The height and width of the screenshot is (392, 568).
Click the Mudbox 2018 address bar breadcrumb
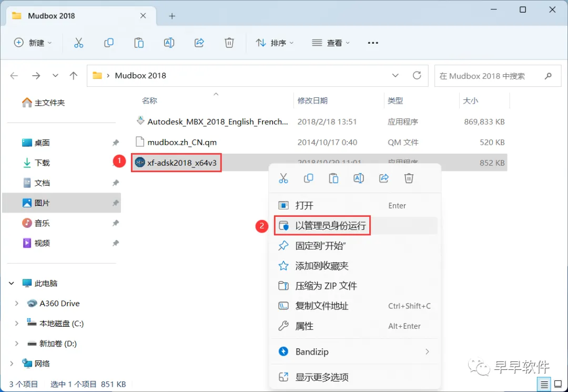tap(140, 76)
